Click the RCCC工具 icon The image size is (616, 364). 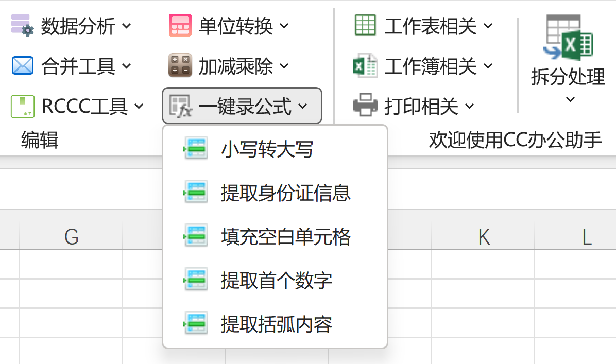click(x=23, y=107)
